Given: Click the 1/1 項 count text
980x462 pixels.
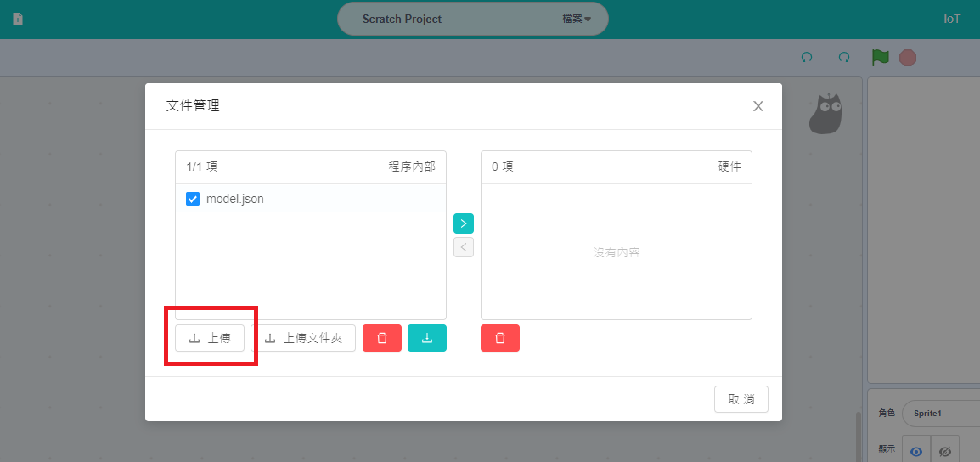Looking at the screenshot, I should pos(202,167).
